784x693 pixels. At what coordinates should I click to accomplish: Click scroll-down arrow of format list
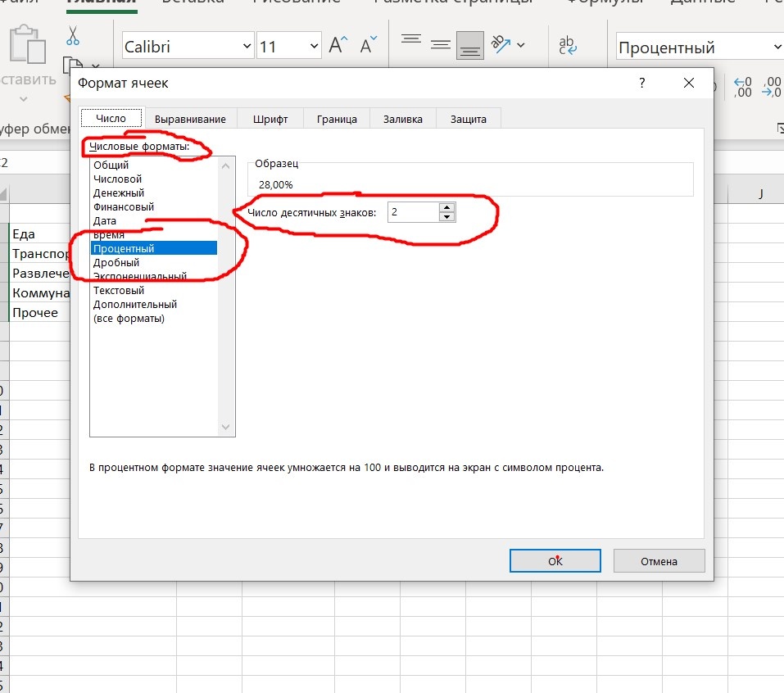pyautogui.click(x=225, y=427)
